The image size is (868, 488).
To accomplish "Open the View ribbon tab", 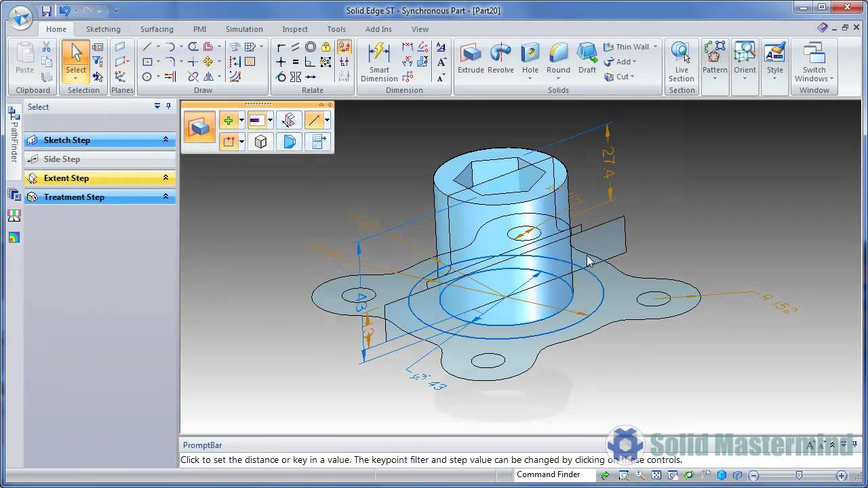I will point(420,29).
